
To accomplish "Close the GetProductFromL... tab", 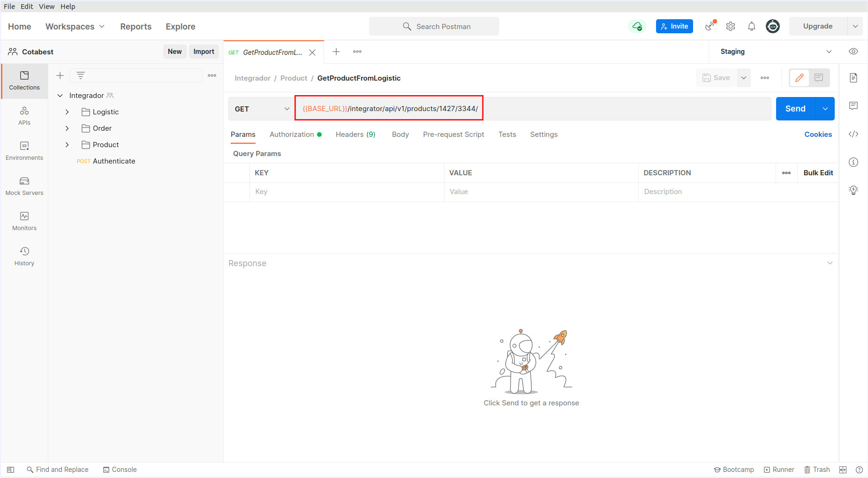I will point(312,52).
